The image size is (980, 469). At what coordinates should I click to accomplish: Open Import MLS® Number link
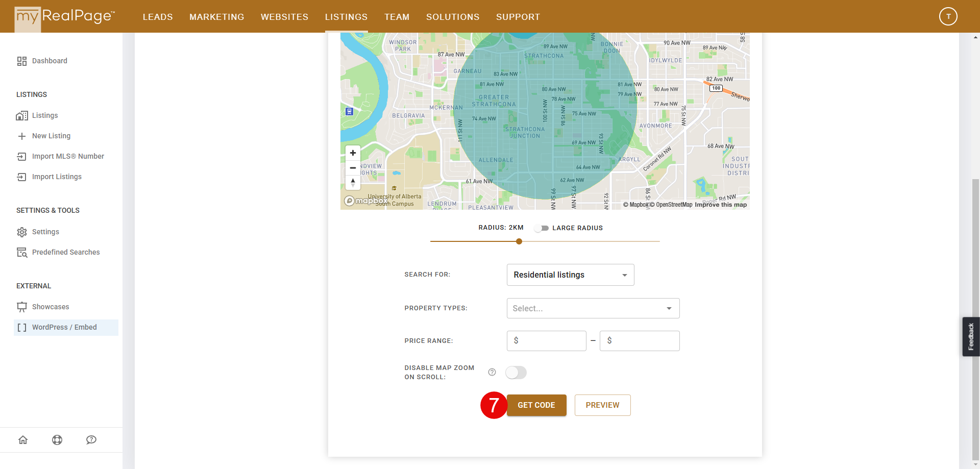[x=68, y=156]
